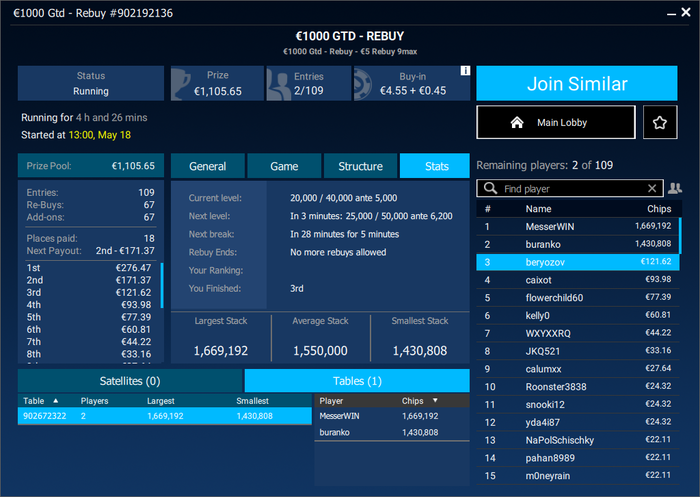Click the Entries players icon

(278, 84)
